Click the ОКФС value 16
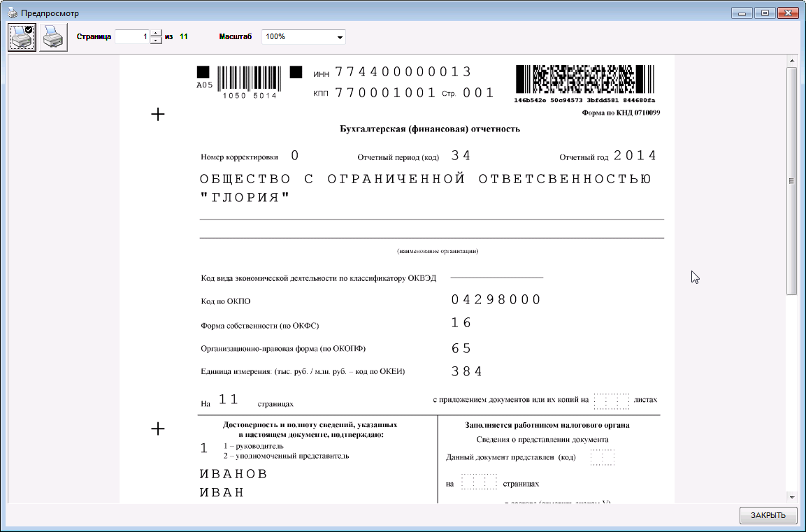 (461, 323)
